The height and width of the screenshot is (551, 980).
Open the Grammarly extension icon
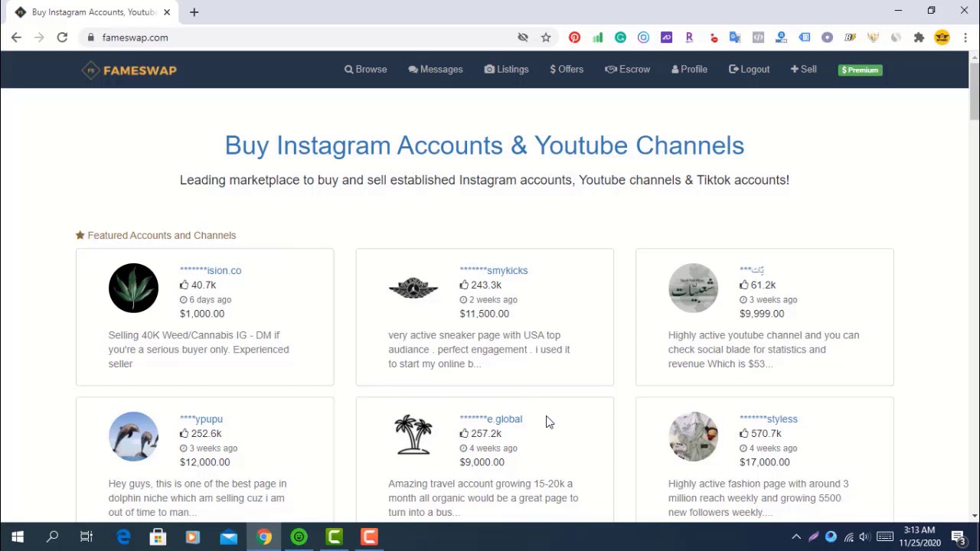tap(620, 37)
